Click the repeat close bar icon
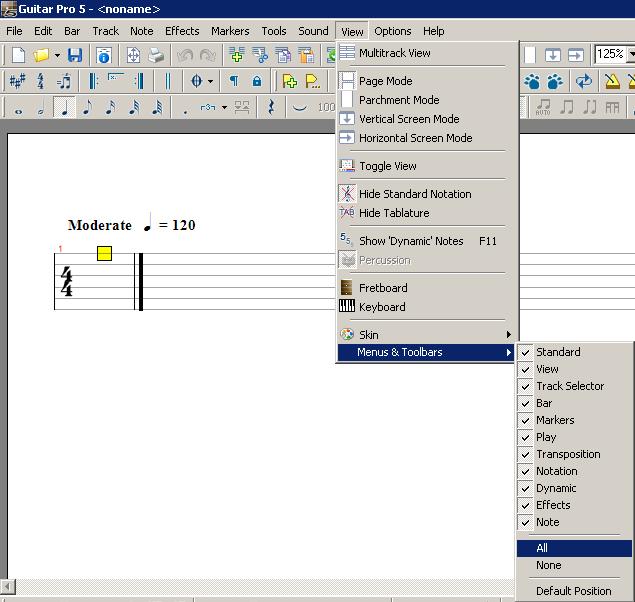The width and height of the screenshot is (635, 602). pyautogui.click(x=140, y=81)
